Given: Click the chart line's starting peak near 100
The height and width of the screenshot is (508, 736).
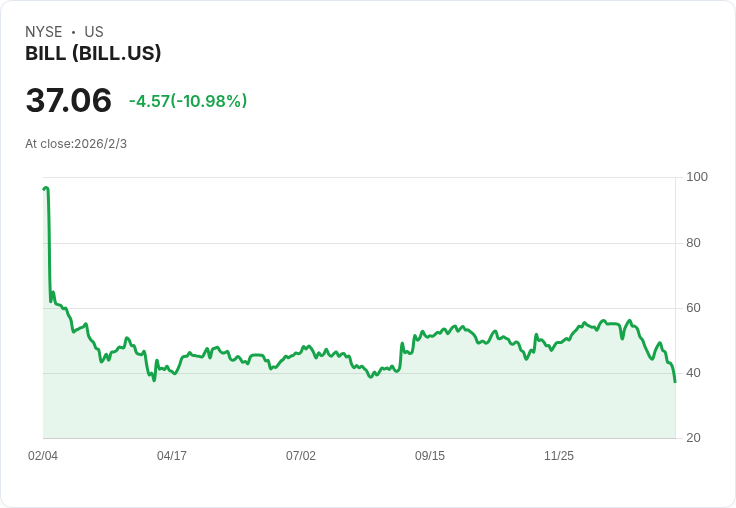Looking at the screenshot, I should tap(46, 188).
